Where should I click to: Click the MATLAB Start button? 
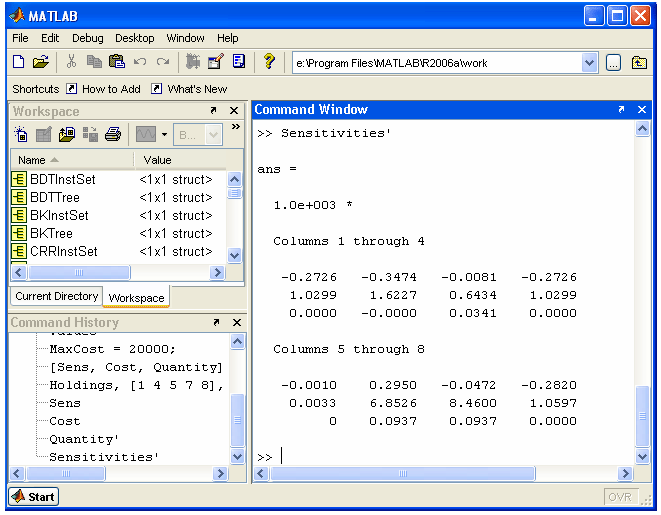pos(34,497)
